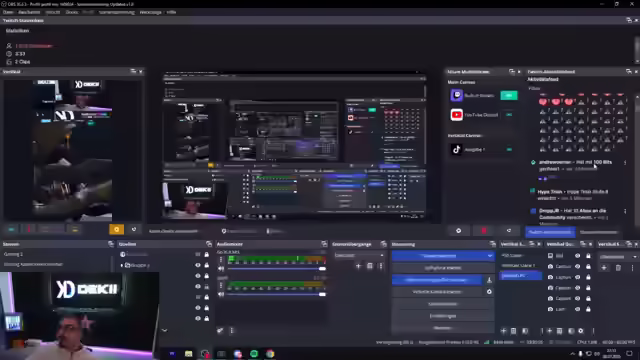Click the blue Twitch button below main preview

click(550, 232)
